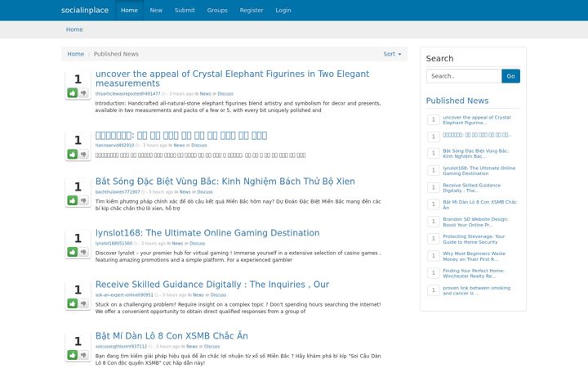The width and height of the screenshot is (588, 368).
Task: Open 'Receive Skilled Guidance Digitally' headline
Action: 212,285
